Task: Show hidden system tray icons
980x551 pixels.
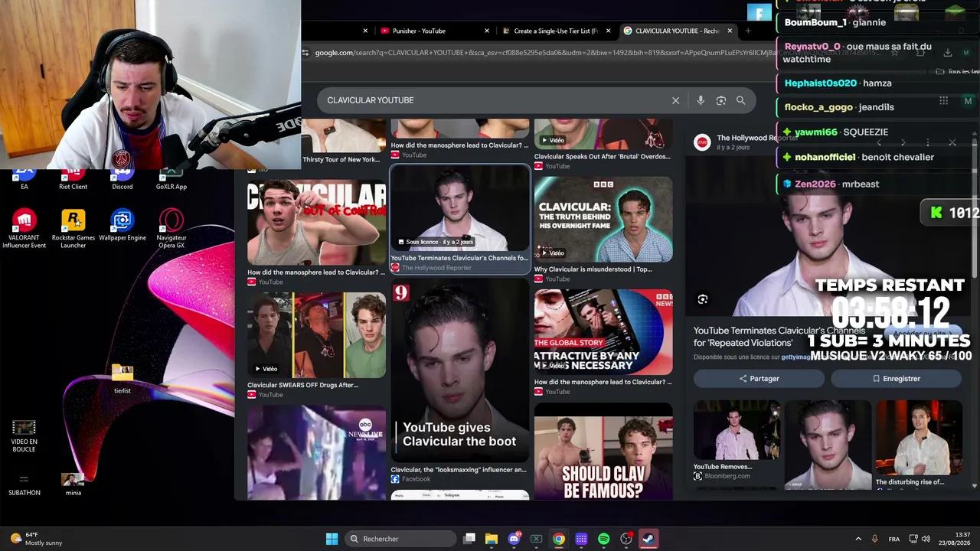Action: click(858, 539)
